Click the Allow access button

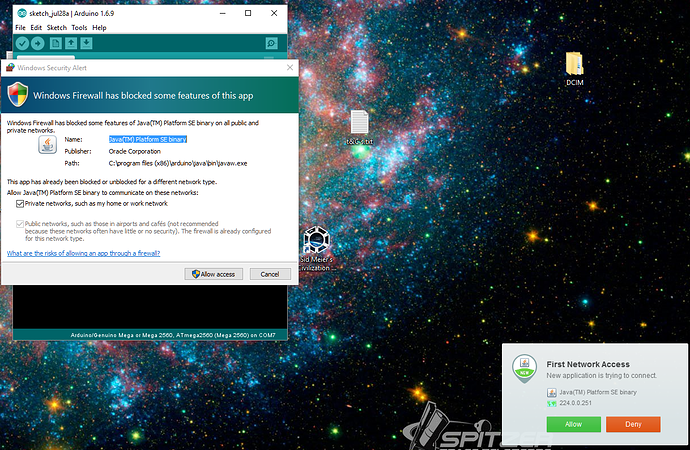tap(214, 273)
